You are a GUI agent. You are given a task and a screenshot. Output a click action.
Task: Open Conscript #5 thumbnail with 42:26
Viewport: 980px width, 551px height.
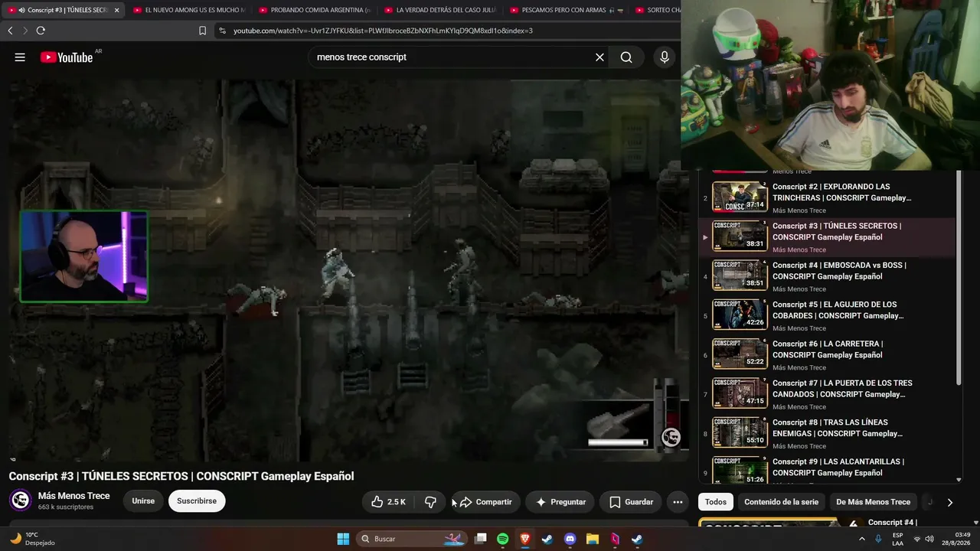pos(740,315)
